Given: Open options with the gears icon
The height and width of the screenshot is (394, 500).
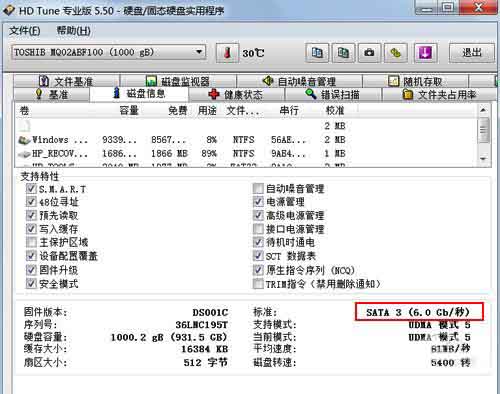Looking at the screenshot, I should click(395, 53).
